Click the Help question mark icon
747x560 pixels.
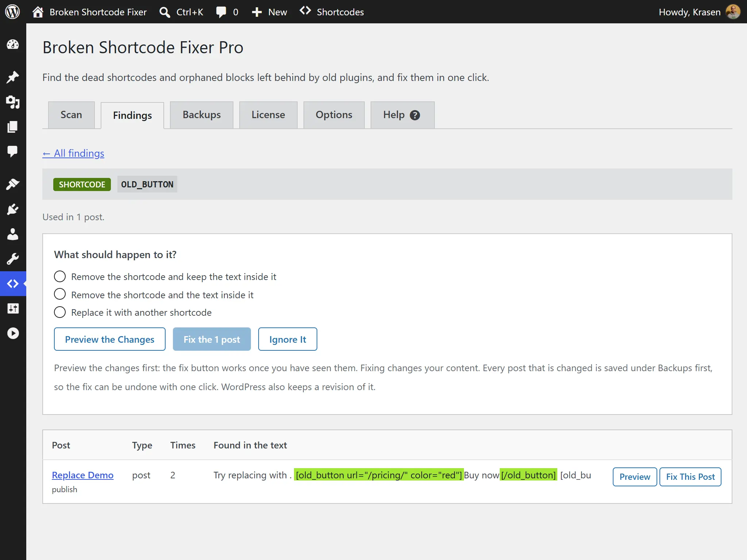[415, 115]
